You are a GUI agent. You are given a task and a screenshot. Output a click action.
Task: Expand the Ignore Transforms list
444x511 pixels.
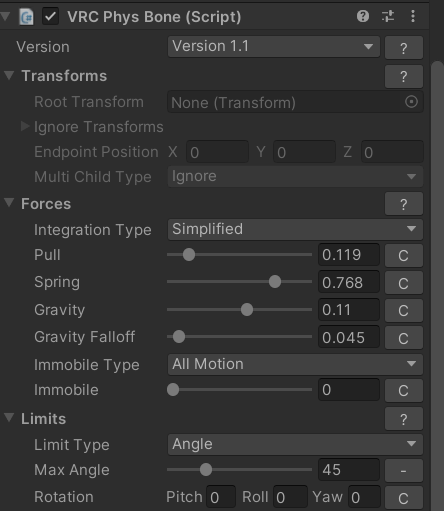coord(25,126)
